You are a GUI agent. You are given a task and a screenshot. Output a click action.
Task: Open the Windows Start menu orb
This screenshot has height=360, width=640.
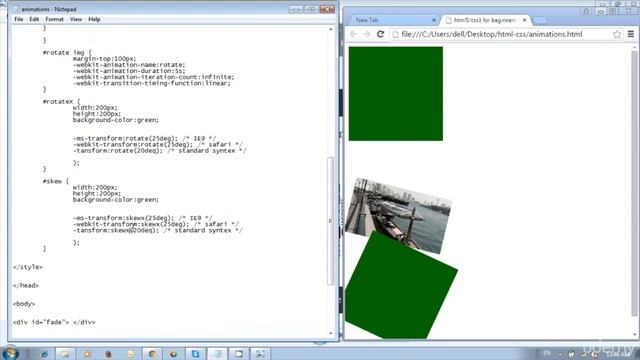click(10, 353)
